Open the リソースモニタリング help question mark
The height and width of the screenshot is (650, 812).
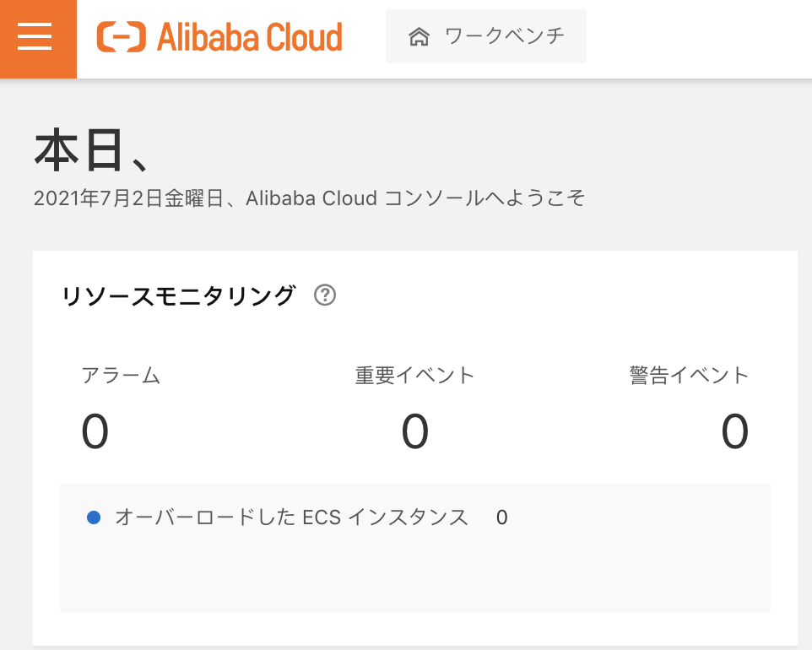pyautogui.click(x=325, y=295)
